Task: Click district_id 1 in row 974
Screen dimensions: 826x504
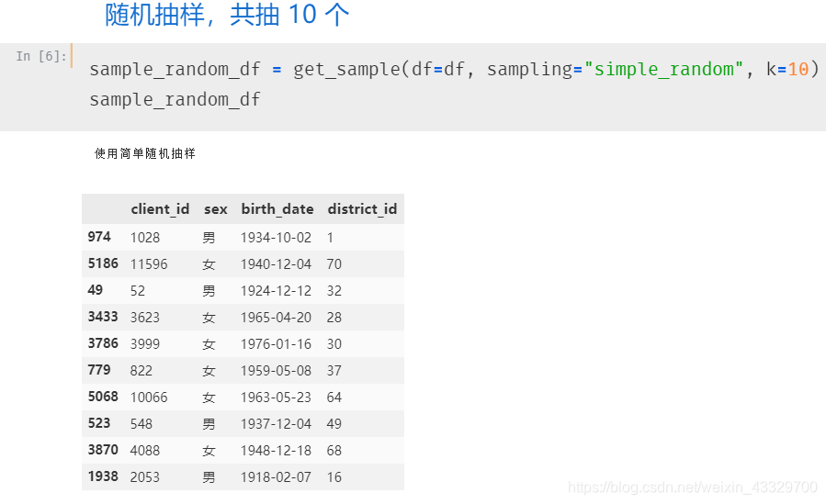Action: coord(330,237)
